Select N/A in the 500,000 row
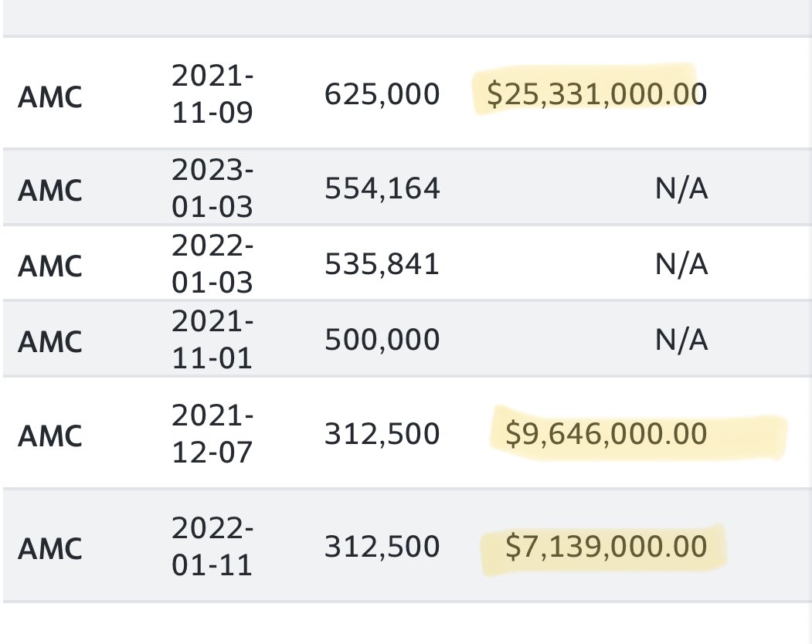 point(681,340)
